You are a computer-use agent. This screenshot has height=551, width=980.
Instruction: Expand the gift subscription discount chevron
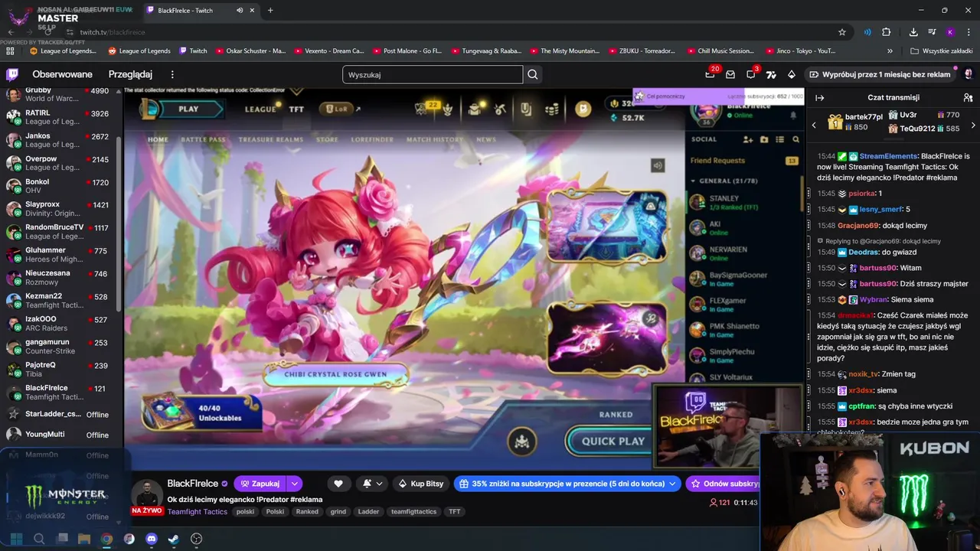672,484
